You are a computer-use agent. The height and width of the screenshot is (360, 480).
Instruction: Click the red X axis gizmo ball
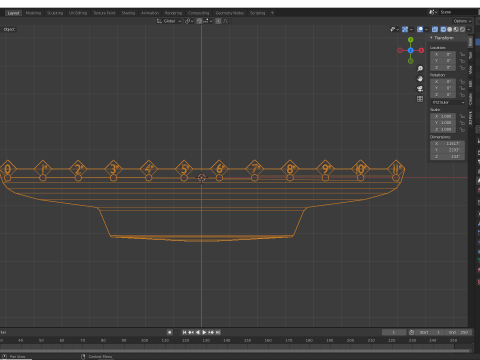[421, 50]
